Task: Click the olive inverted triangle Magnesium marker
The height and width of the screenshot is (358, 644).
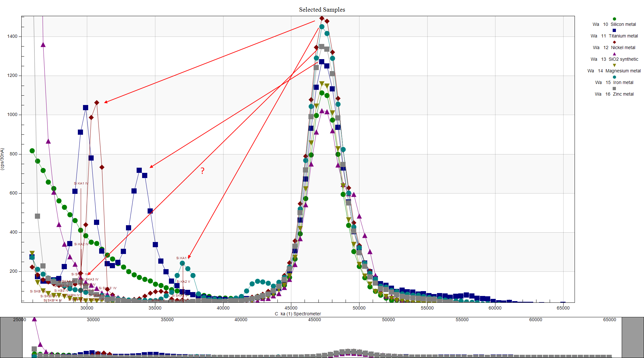Action: pyautogui.click(x=614, y=65)
